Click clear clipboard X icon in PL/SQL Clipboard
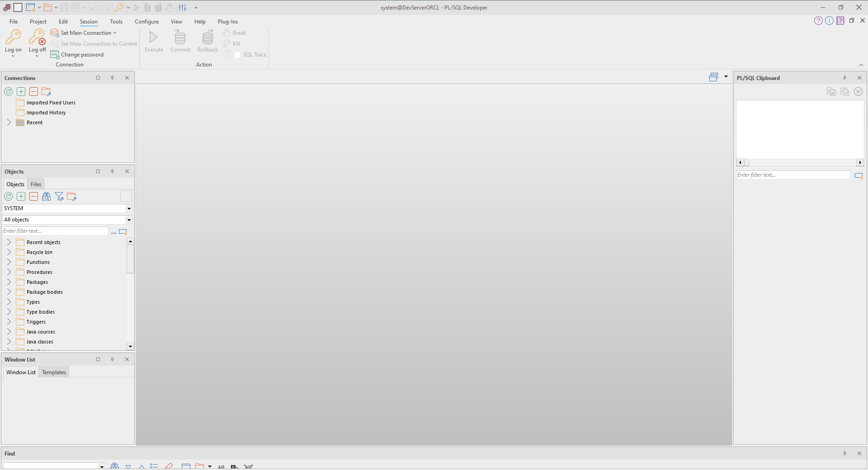 pos(858,92)
